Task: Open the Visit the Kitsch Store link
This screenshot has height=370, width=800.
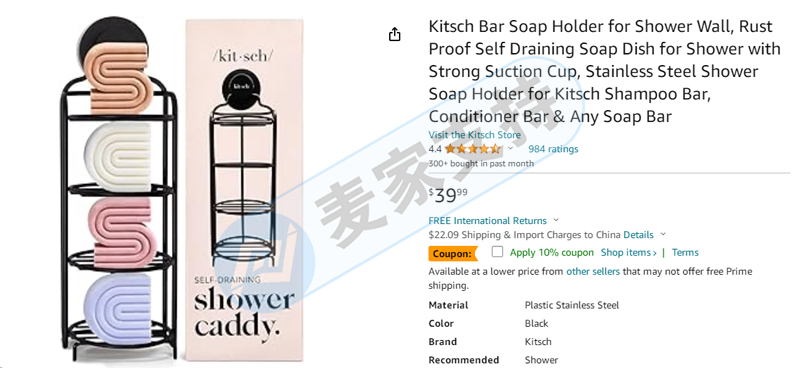Action: pyautogui.click(x=474, y=135)
